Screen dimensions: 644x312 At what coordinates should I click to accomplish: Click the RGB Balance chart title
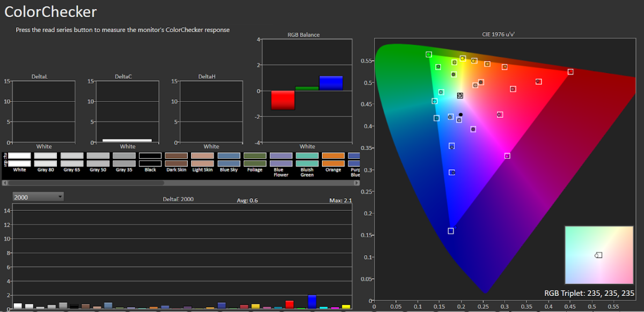tap(304, 35)
